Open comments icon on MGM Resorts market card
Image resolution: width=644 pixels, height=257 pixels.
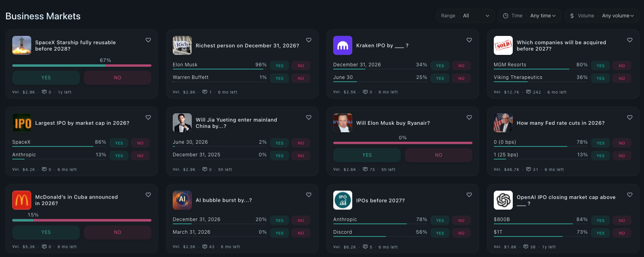(529, 92)
